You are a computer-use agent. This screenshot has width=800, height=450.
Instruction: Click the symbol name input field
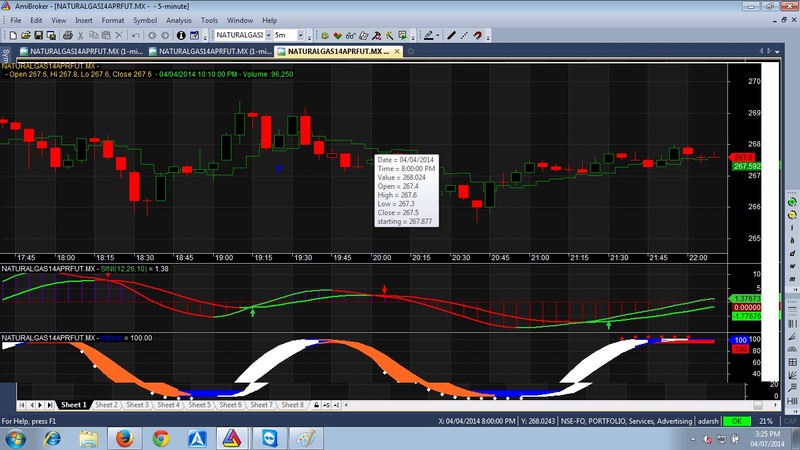tap(239, 35)
